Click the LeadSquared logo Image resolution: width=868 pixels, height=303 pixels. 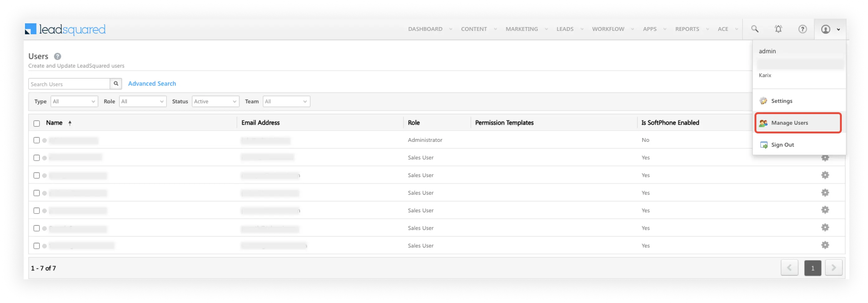click(x=65, y=29)
